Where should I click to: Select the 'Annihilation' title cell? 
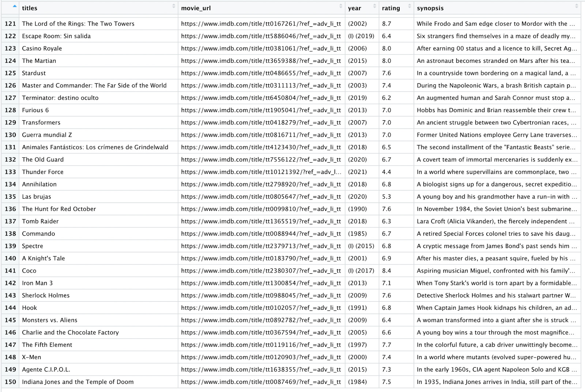(98, 184)
